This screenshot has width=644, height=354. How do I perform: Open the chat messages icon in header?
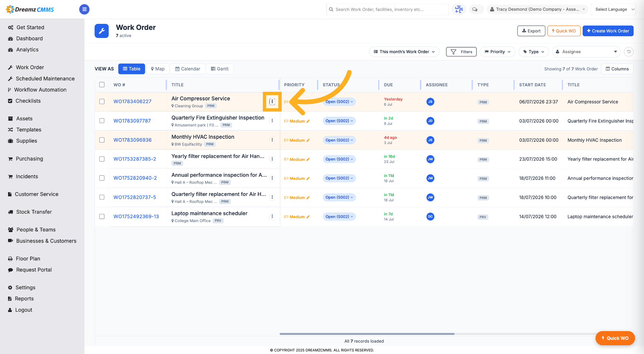coord(475,9)
